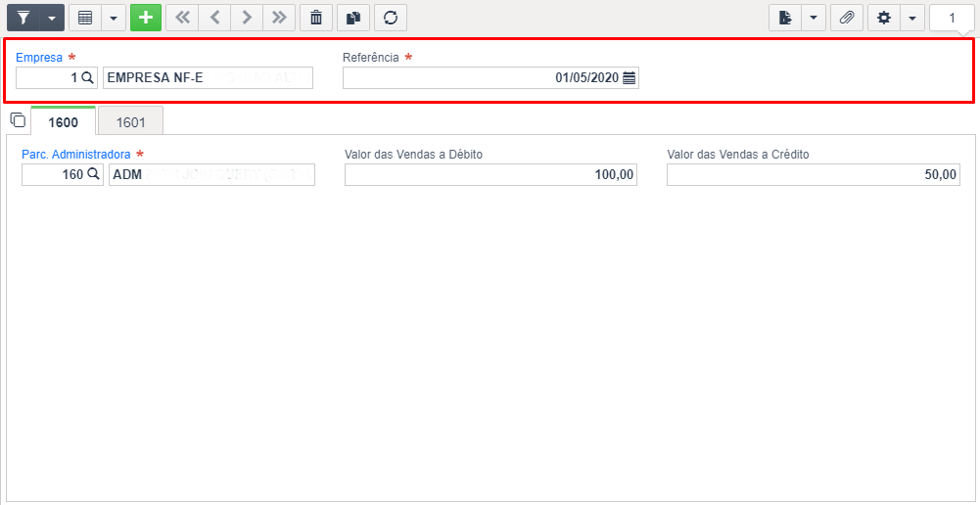Expand settings gear dropdown arrow

pos(911,18)
